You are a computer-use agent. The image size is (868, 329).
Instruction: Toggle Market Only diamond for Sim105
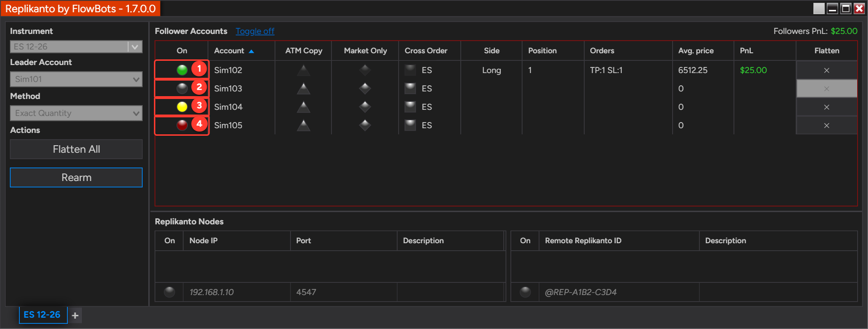[x=365, y=125]
